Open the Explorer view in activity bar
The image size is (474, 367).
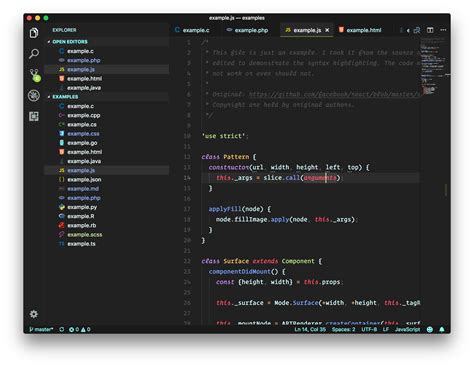34,33
